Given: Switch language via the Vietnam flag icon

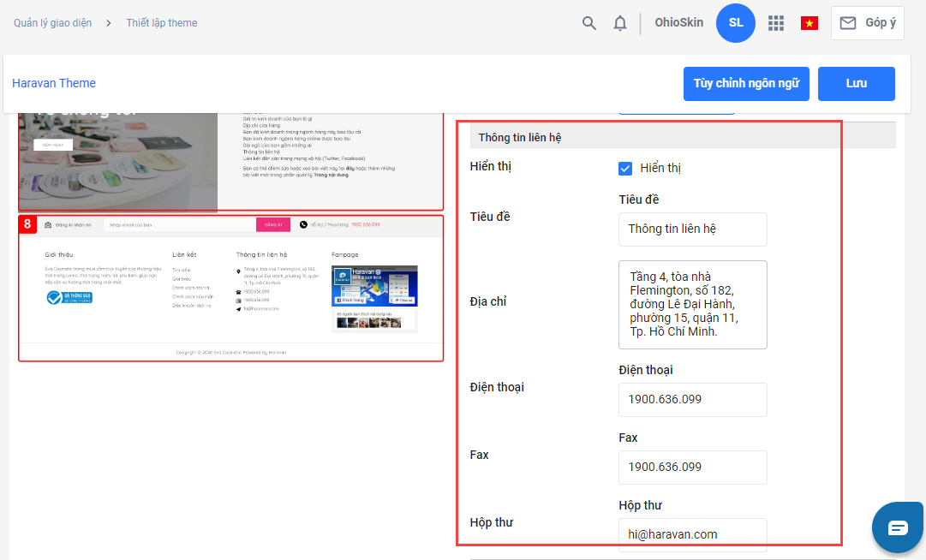Looking at the screenshot, I should (x=809, y=23).
